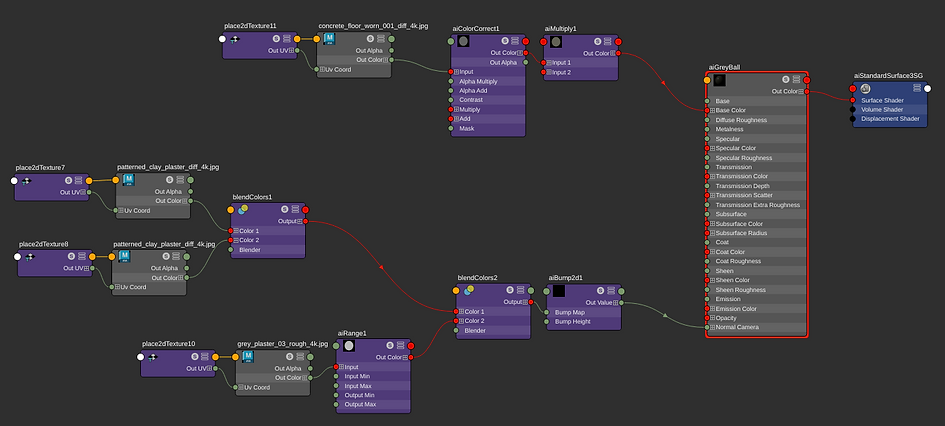Click Bump Height input port on aiBump2d1
Screen dimensions: 945x426
[547, 322]
